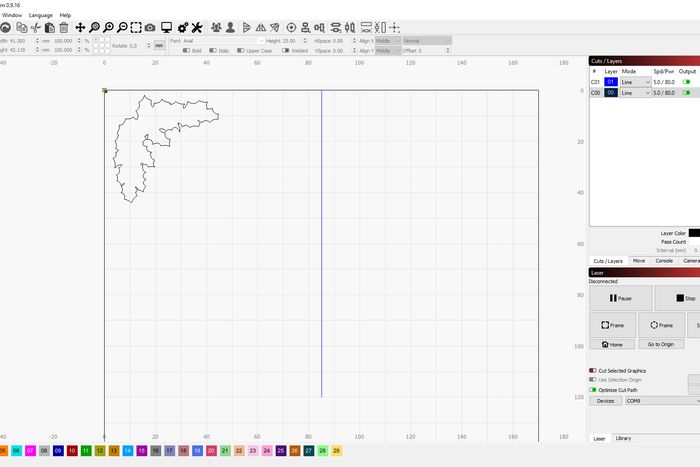The width and height of the screenshot is (700, 467).
Task: Click the Home button
Action: tap(612, 344)
